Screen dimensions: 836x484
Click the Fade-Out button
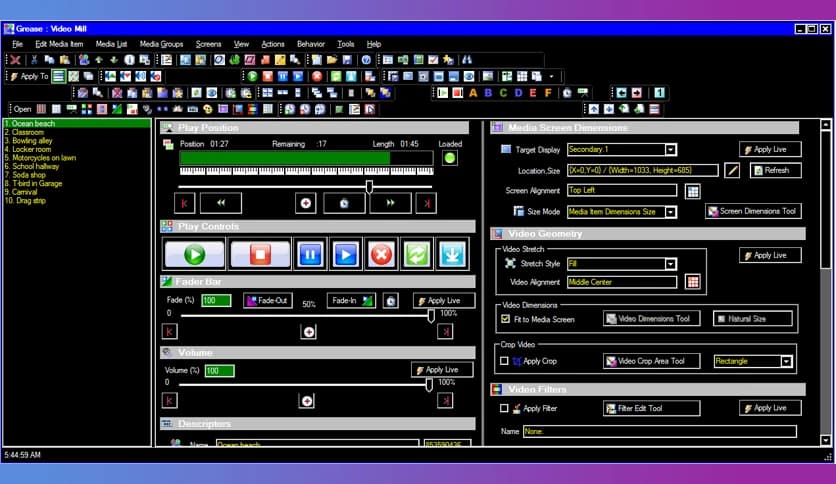click(x=268, y=301)
